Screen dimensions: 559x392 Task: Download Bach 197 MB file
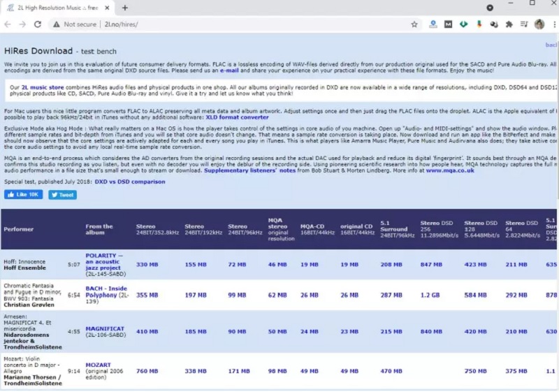196,296
